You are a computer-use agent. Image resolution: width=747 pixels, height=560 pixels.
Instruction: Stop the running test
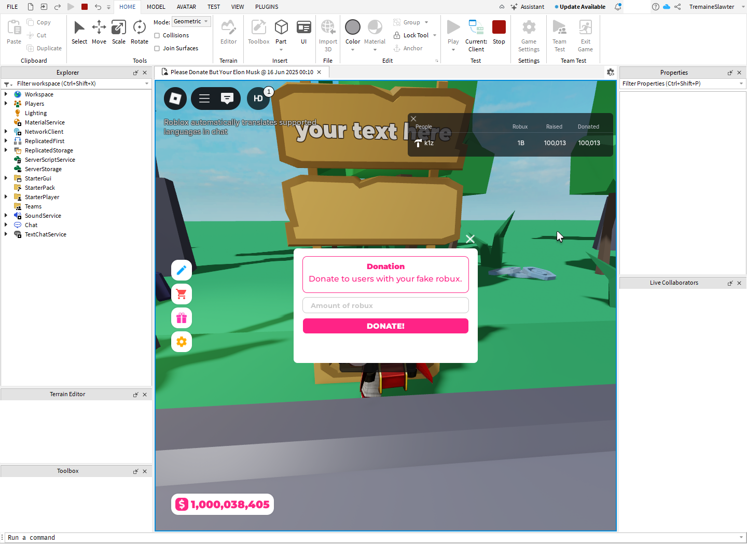[x=499, y=33]
